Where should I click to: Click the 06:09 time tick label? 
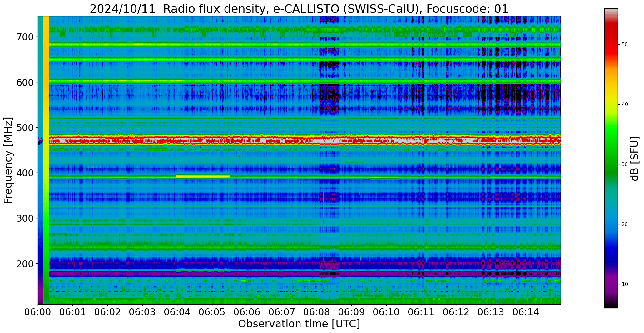point(352,312)
